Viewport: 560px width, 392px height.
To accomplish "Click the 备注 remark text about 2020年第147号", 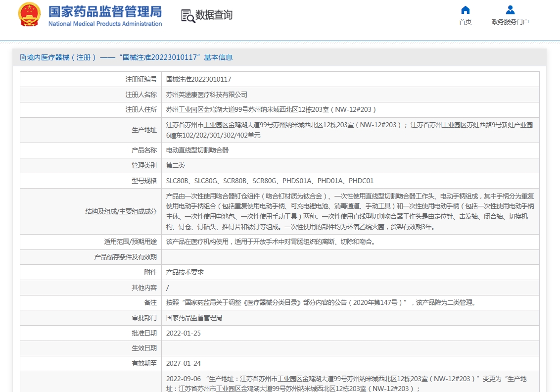I will pos(321,303).
